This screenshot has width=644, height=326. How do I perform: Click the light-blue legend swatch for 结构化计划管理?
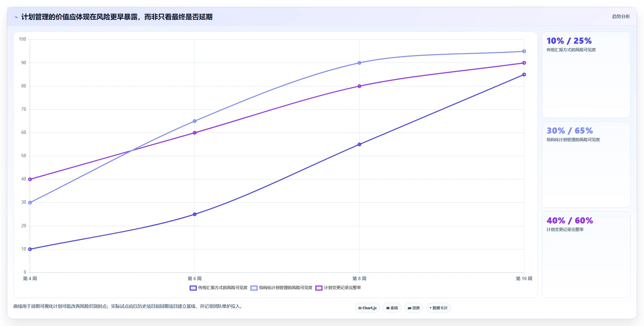point(254,288)
